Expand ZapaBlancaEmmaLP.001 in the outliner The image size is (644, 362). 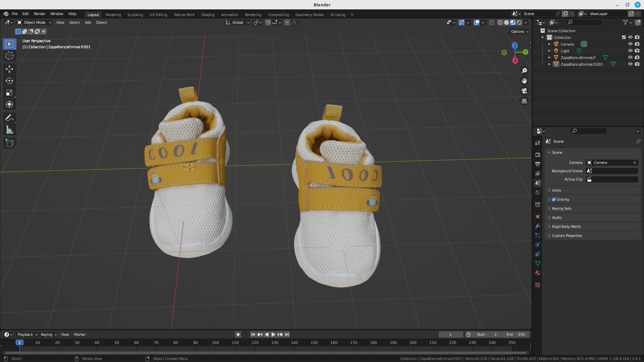pos(549,64)
